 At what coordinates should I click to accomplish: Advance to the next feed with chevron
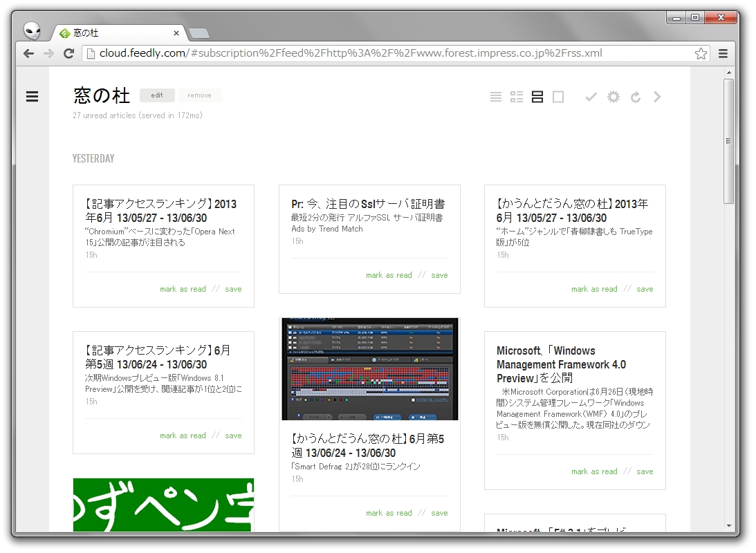click(x=657, y=97)
